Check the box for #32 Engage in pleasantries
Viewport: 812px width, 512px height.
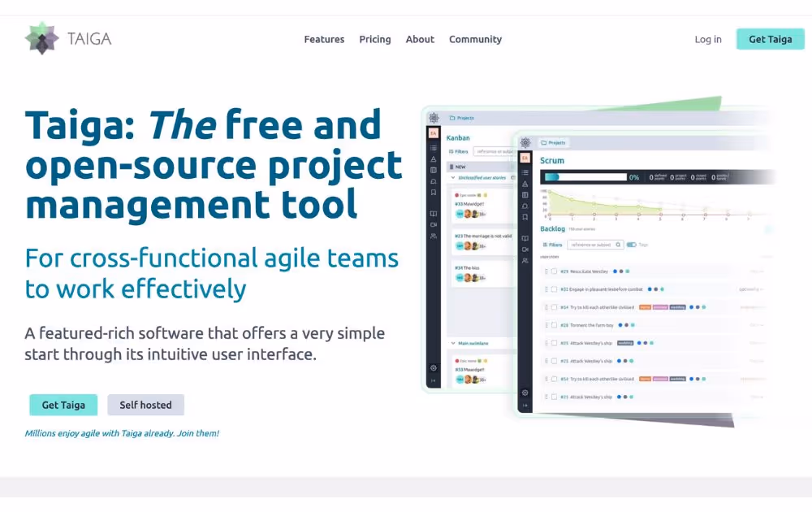click(x=554, y=289)
